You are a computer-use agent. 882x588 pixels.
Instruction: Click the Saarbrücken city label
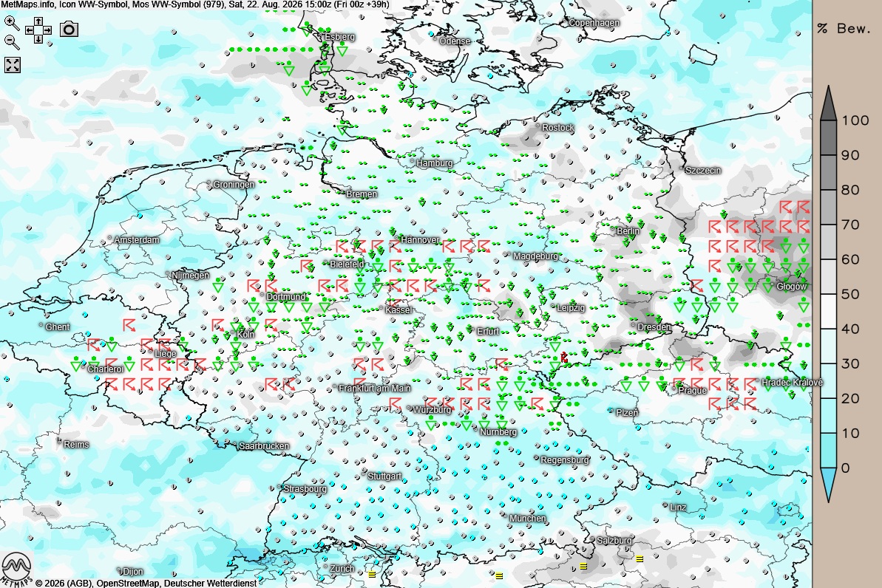coord(264,446)
